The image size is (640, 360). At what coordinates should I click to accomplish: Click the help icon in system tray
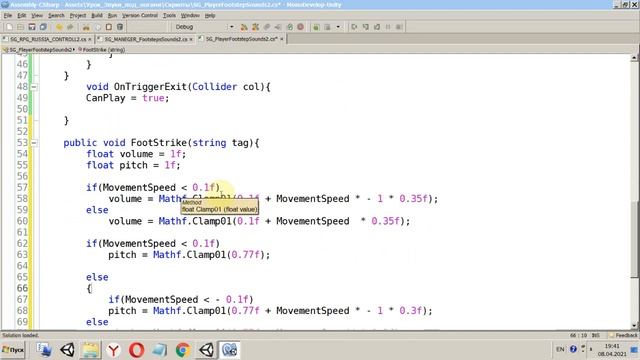pos(573,349)
